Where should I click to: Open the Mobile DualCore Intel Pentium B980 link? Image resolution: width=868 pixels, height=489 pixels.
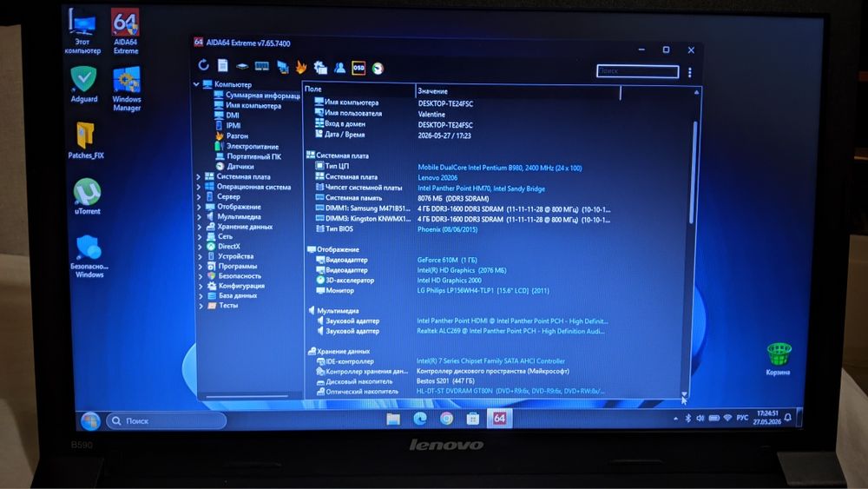[x=500, y=168]
